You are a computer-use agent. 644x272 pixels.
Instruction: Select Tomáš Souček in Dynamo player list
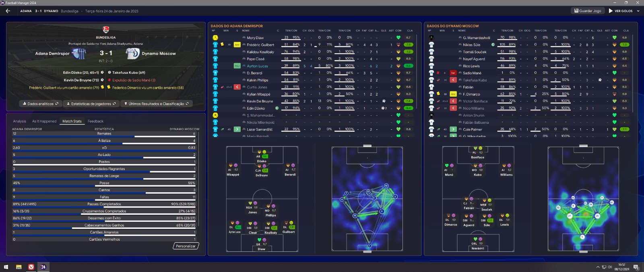[x=475, y=52]
